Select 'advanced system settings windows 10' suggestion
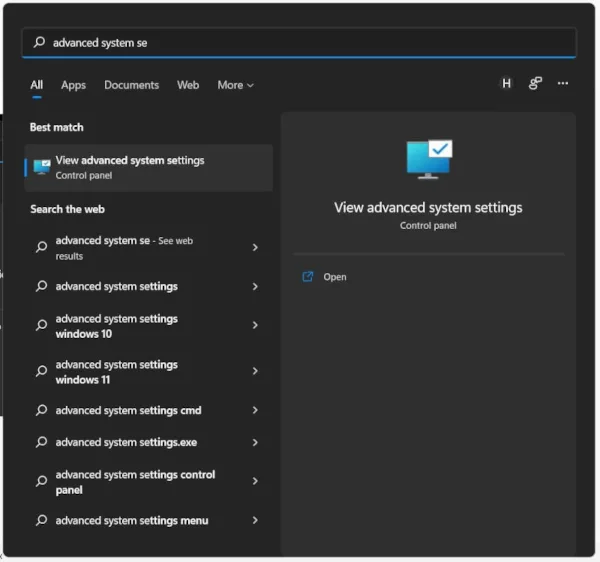 tap(149, 326)
